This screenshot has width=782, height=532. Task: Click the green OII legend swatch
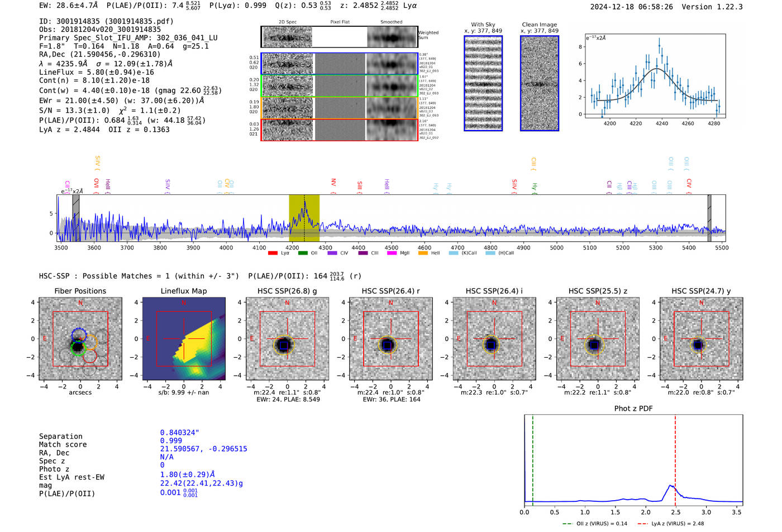coord(303,253)
